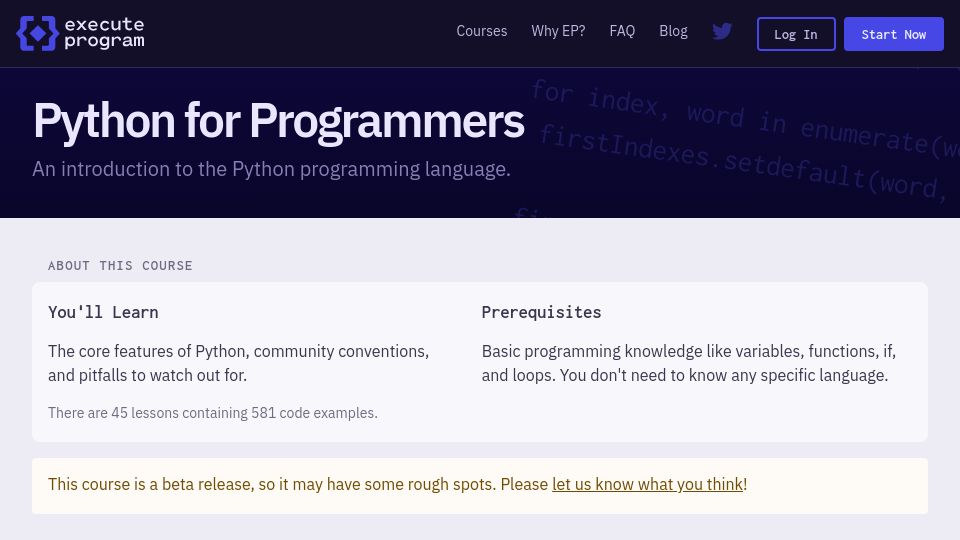Image resolution: width=960 pixels, height=540 pixels.
Task: Click 'This course is a beta release' notice text
Action: (x=397, y=484)
